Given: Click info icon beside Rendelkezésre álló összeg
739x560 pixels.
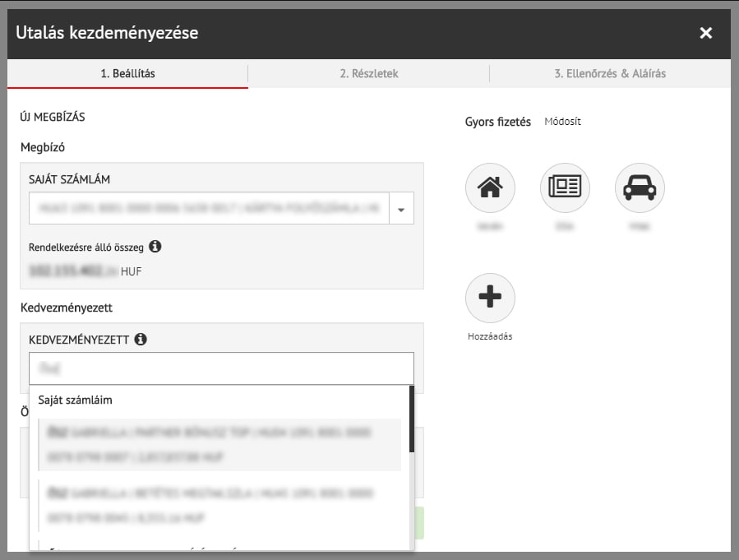Looking at the screenshot, I should [x=155, y=246].
